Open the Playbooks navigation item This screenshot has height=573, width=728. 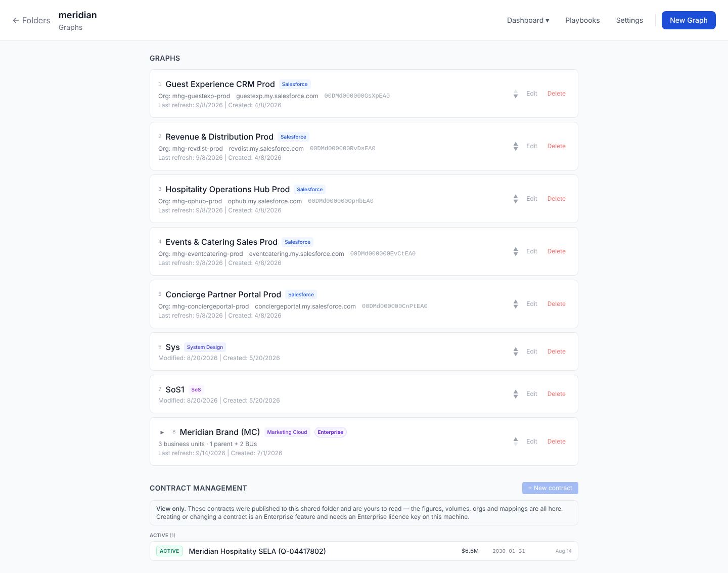tap(582, 20)
